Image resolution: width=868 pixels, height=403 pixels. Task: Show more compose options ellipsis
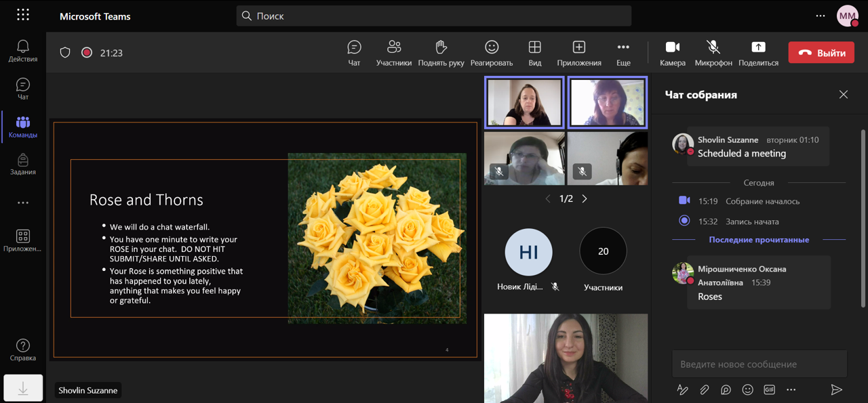pos(791,389)
